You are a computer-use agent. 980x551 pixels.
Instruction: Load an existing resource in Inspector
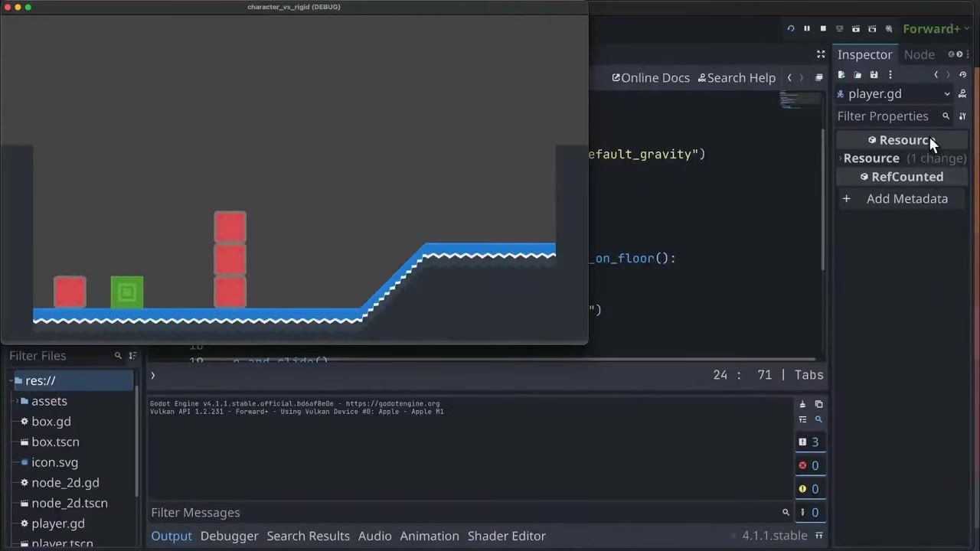click(857, 75)
